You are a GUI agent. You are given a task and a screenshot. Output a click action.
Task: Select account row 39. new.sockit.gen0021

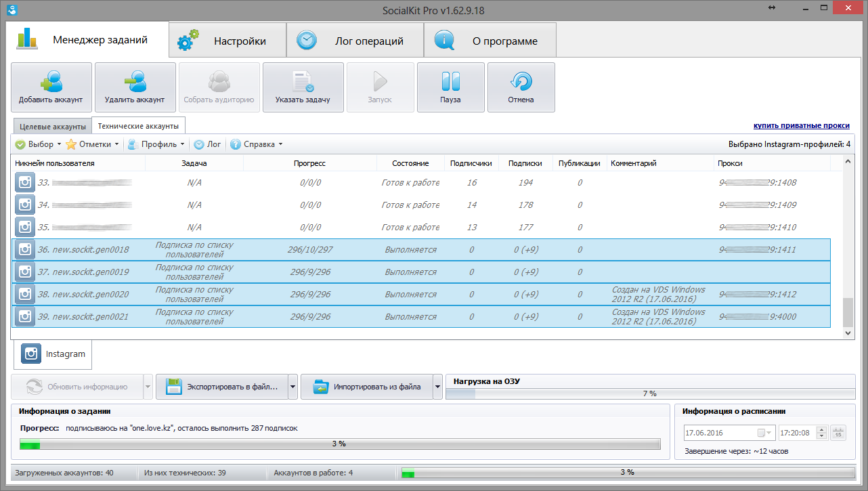click(x=421, y=317)
